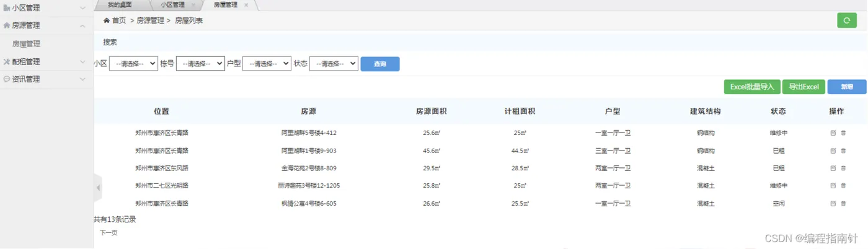Delete the 金海花苑2号楼8-809 row
868x249 pixels.
coord(843,168)
